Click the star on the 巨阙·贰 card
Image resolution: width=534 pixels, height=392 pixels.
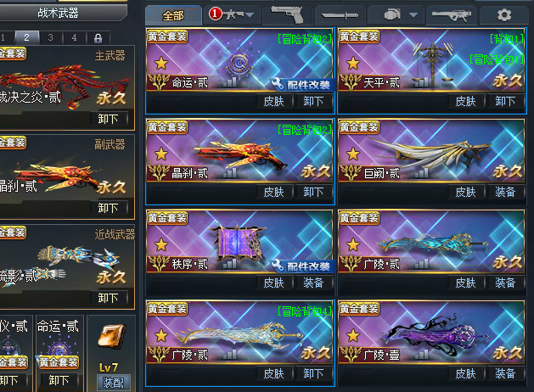tap(353, 154)
